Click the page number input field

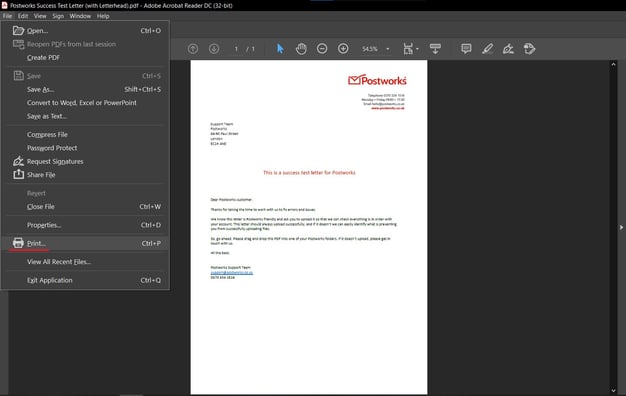pyautogui.click(x=236, y=49)
